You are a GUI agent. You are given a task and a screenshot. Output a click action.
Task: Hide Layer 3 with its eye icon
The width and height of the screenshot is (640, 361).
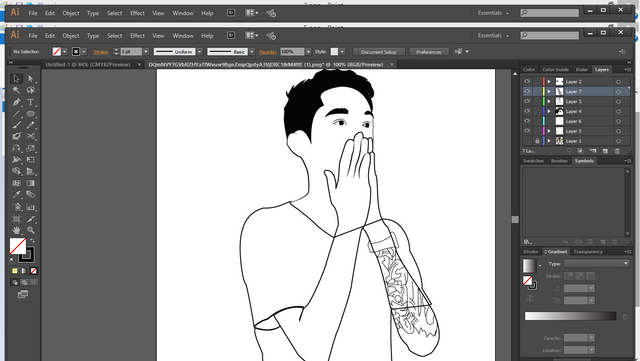pyautogui.click(x=527, y=101)
